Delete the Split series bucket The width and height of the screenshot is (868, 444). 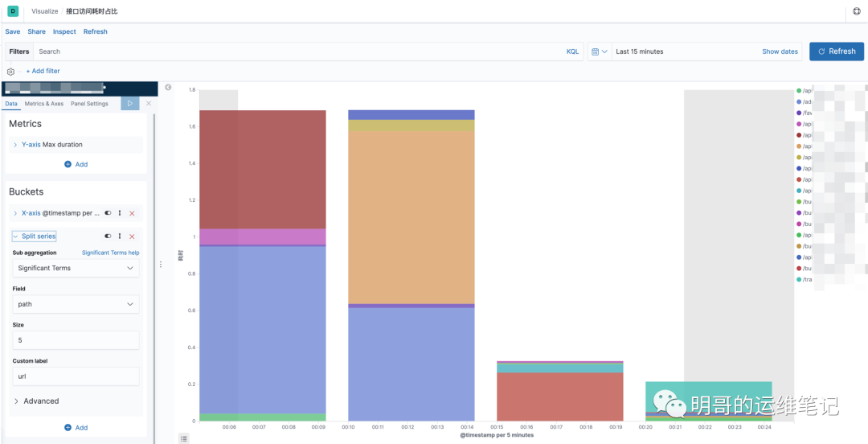click(132, 236)
